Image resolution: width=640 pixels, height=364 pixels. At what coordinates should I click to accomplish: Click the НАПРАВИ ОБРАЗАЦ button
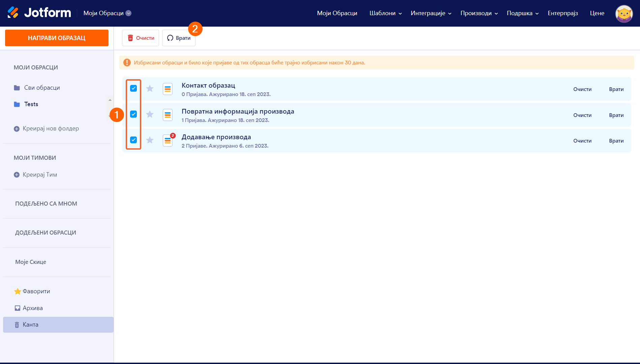57,38
